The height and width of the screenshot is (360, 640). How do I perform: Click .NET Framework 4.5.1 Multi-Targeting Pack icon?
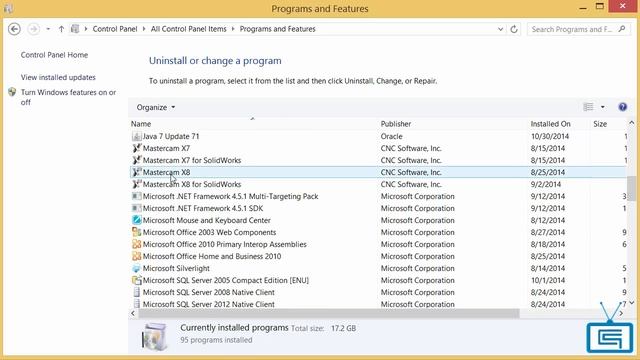coord(137,196)
